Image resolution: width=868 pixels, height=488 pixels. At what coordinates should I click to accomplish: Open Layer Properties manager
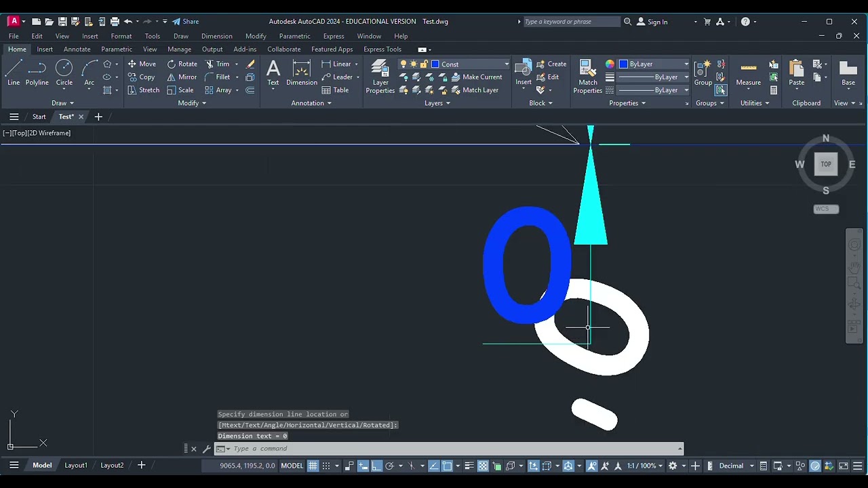click(x=380, y=77)
